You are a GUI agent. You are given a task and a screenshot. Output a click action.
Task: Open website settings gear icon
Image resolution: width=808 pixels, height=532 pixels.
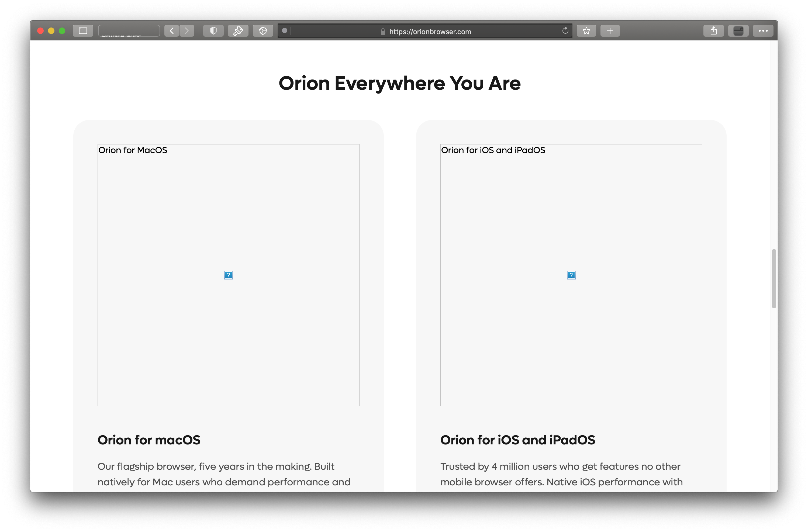coord(263,31)
